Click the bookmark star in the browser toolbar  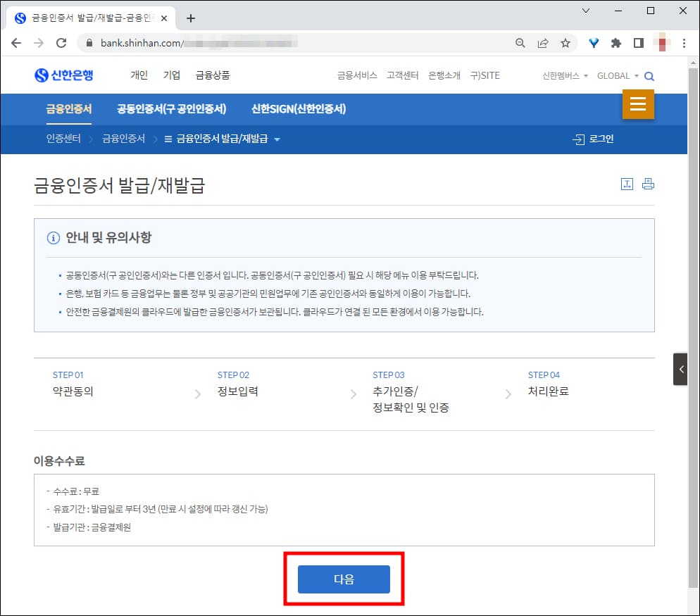coord(565,42)
